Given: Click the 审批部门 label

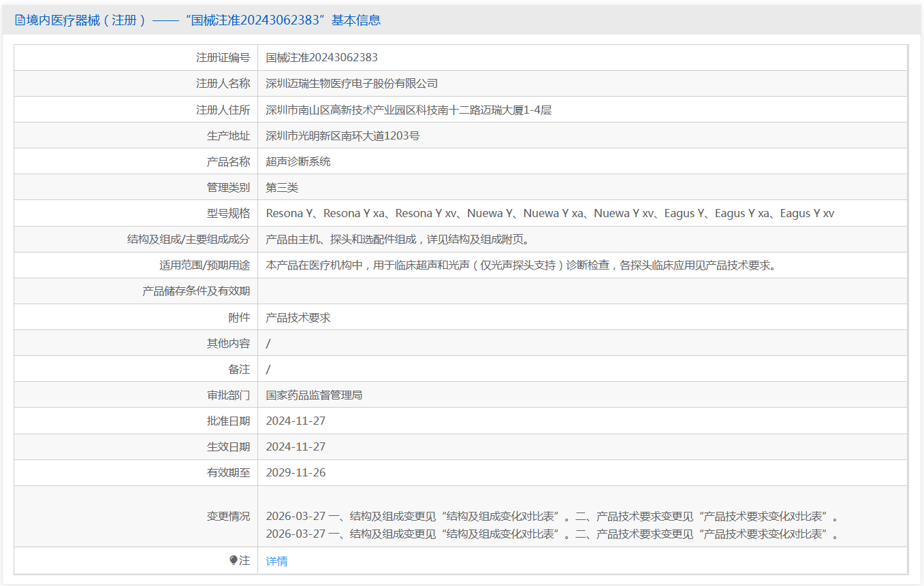Looking at the screenshot, I should [x=228, y=395].
